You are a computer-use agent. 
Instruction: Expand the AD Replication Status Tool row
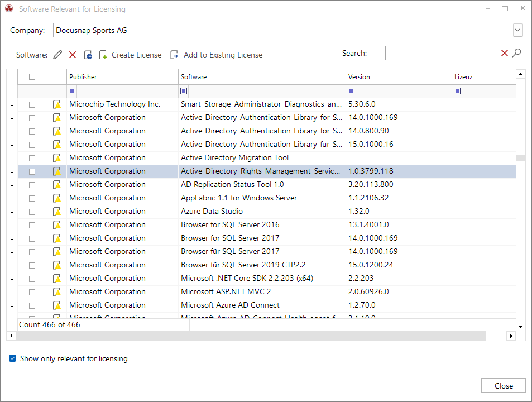point(12,185)
